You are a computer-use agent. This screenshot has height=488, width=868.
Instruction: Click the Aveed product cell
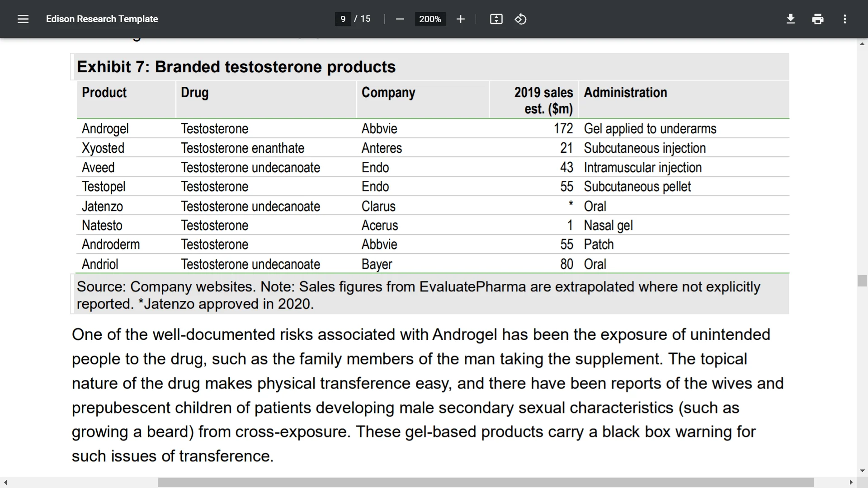[x=98, y=168]
